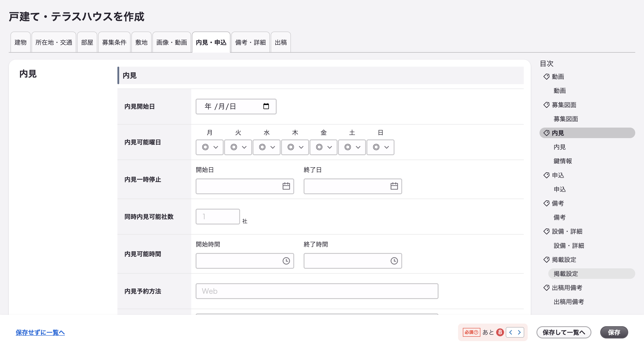Image resolution: width=644 pixels, height=349 pixels.
Task: Switch to 備考・詳細 tab
Action: click(251, 42)
